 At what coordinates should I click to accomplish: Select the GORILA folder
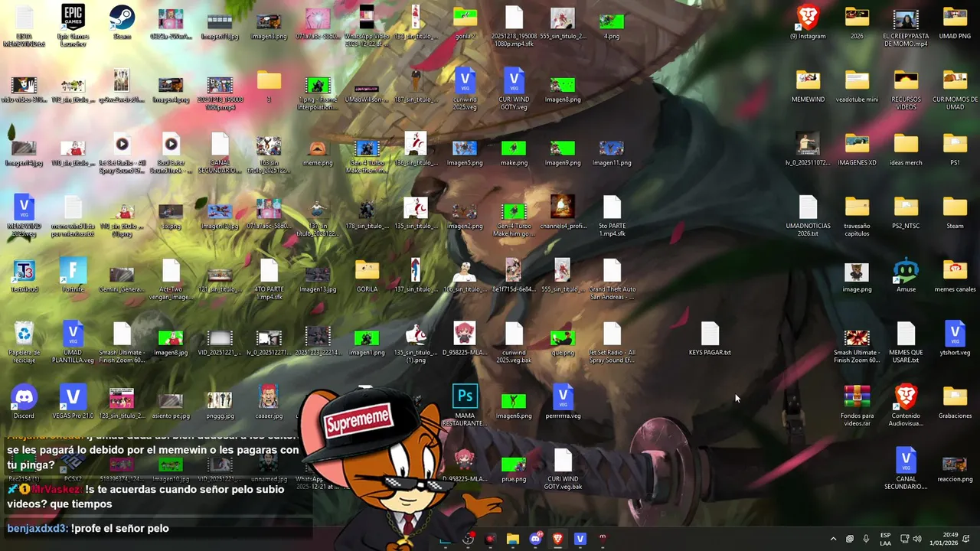367,275
